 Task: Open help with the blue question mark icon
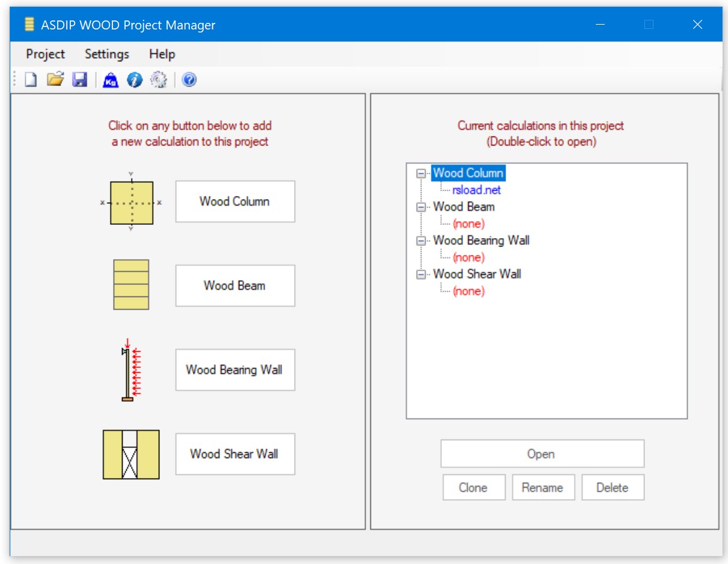pyautogui.click(x=189, y=79)
